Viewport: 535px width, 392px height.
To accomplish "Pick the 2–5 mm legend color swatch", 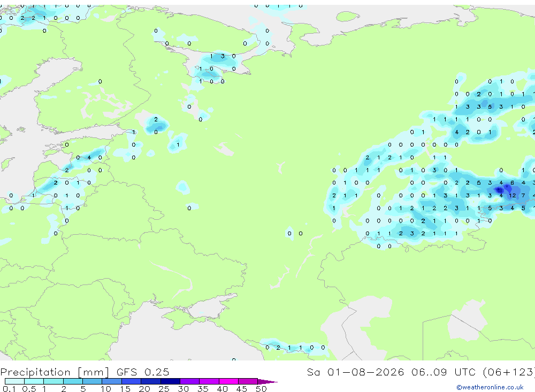I will [x=73, y=381].
